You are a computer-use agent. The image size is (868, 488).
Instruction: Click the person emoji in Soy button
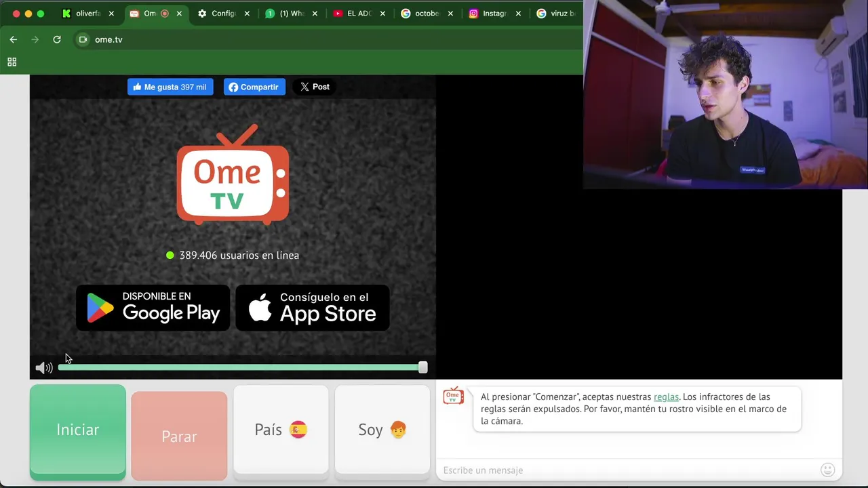(398, 430)
